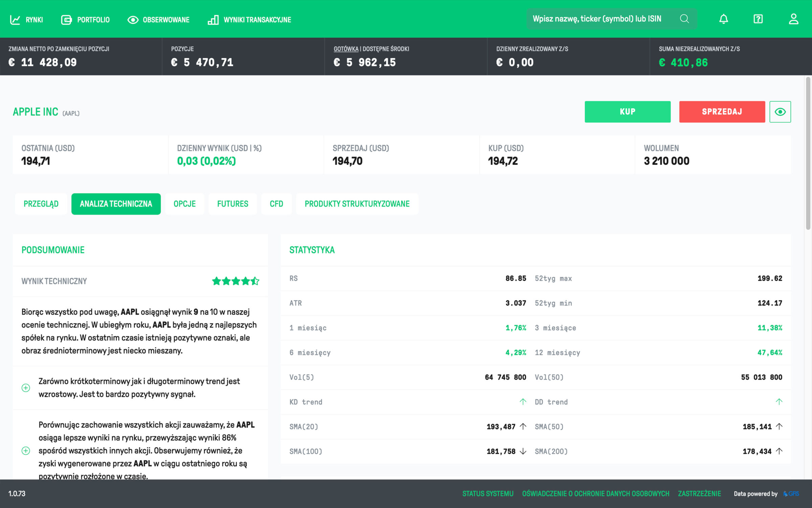This screenshot has width=812, height=508.
Task: Click the ATR value 3.037
Action: (x=516, y=303)
